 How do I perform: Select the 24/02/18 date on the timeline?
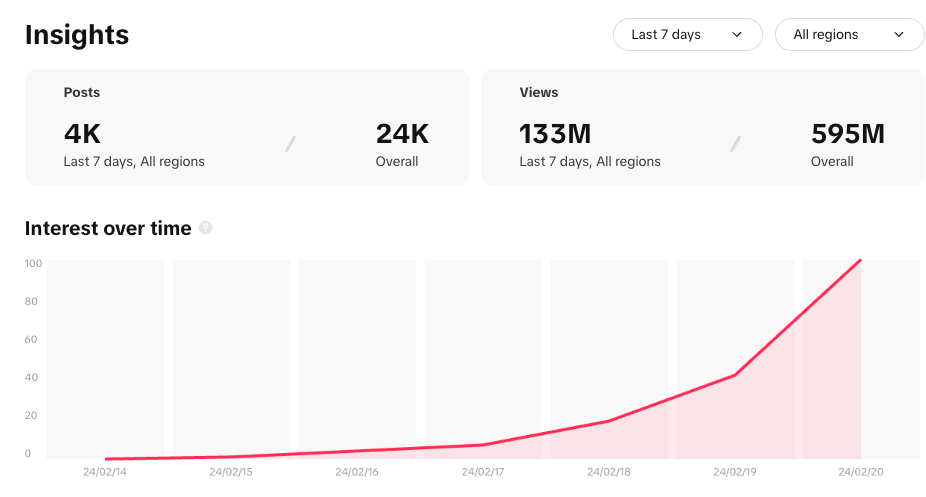tap(608, 472)
